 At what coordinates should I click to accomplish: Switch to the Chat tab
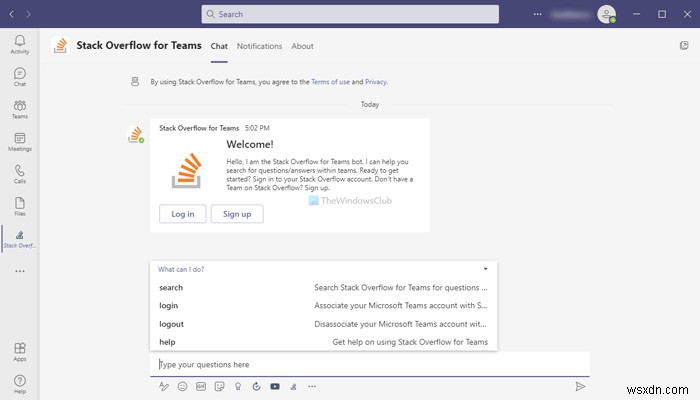click(219, 46)
